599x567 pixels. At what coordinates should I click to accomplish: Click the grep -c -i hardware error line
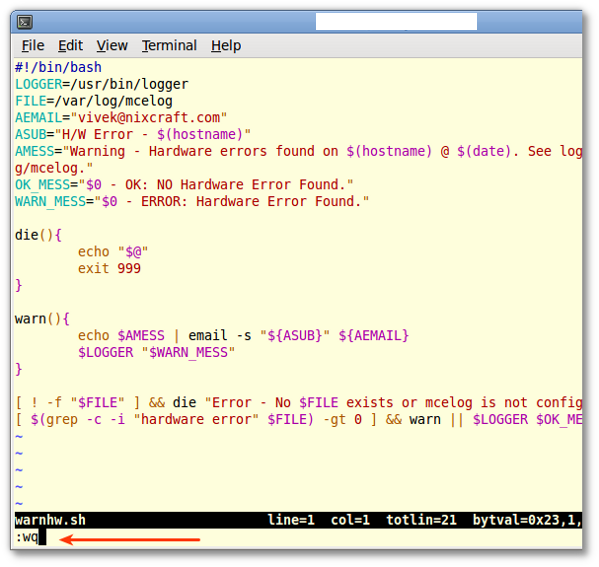point(299,420)
